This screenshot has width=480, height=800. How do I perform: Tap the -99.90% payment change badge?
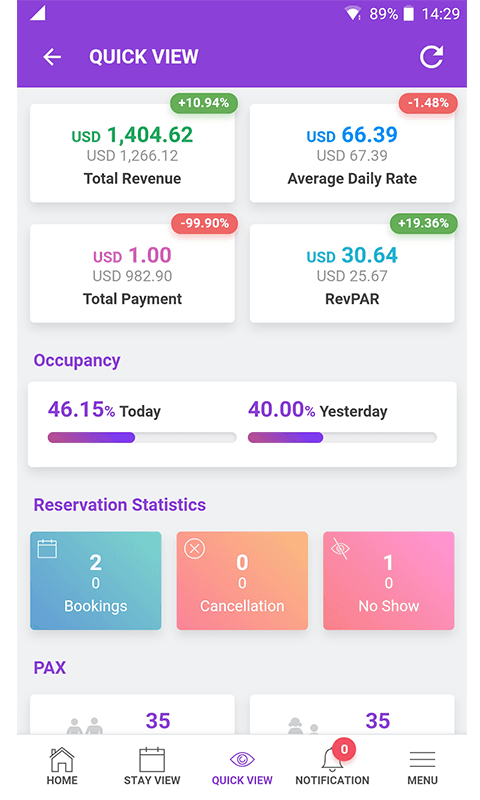point(204,223)
